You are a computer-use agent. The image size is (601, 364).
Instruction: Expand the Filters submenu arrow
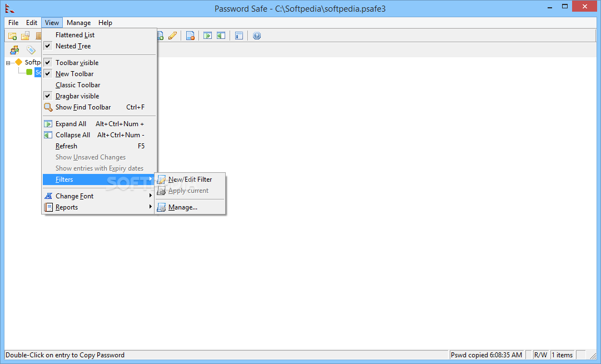click(x=151, y=179)
